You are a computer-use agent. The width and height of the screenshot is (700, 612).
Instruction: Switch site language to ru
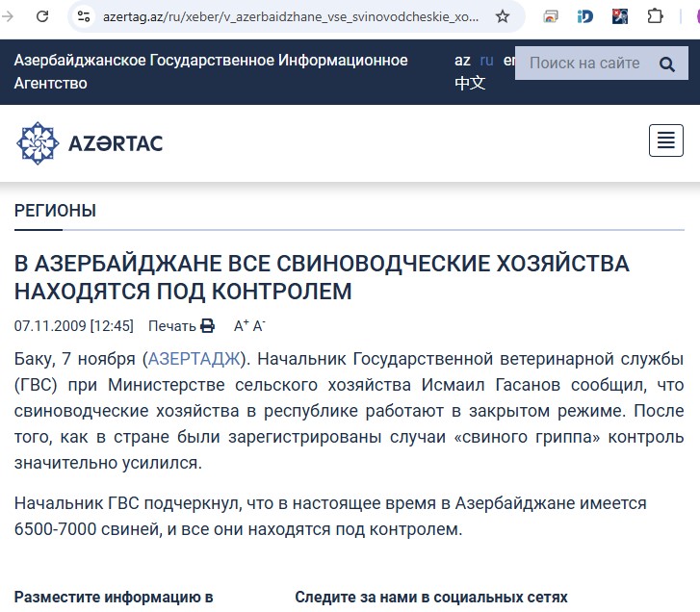tap(486, 61)
